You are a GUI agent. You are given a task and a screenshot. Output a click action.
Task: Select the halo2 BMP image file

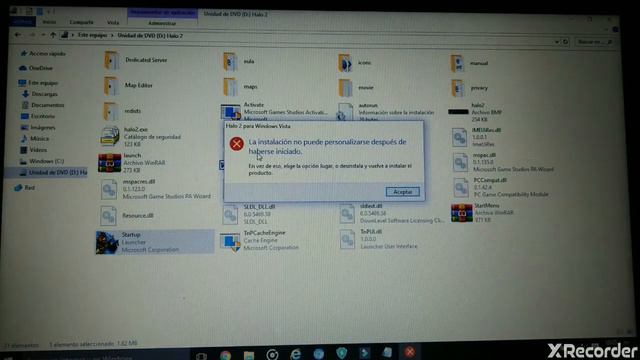point(476,112)
